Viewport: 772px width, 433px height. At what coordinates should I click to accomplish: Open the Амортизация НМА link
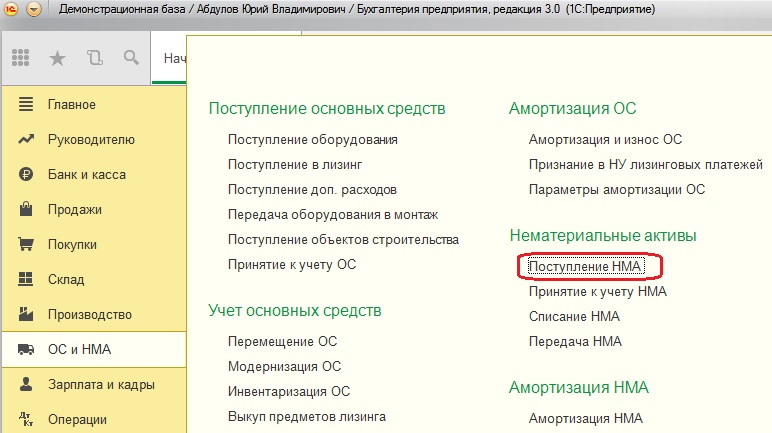click(585, 418)
